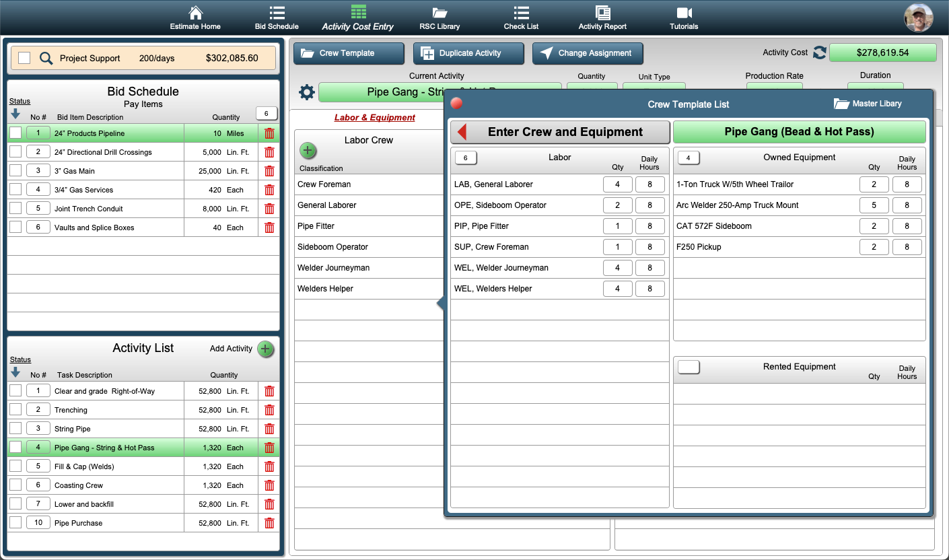Click the Project Support search magnifier icon

click(x=46, y=58)
